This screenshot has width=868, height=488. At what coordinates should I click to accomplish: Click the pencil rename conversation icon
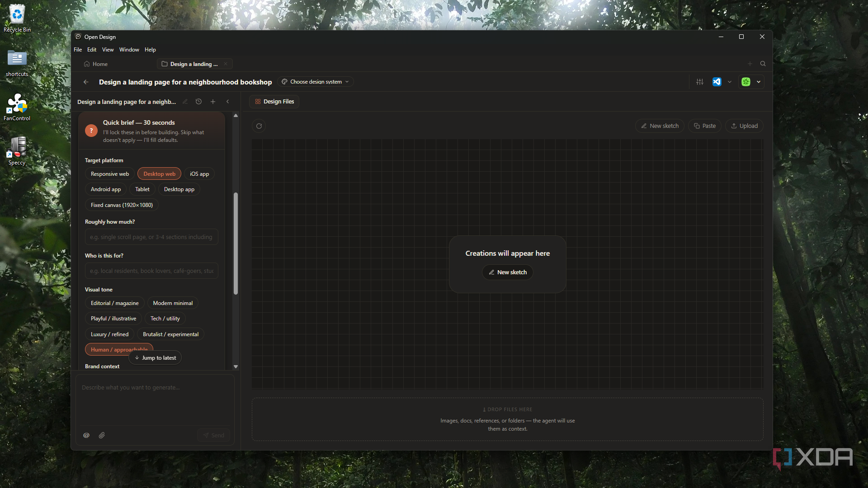point(185,102)
